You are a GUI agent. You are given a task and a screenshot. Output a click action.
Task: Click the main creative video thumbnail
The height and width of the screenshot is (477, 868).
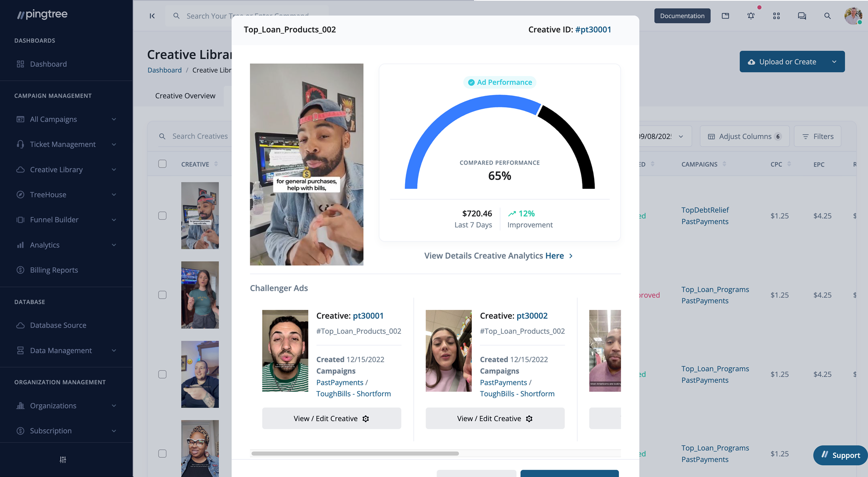click(307, 164)
